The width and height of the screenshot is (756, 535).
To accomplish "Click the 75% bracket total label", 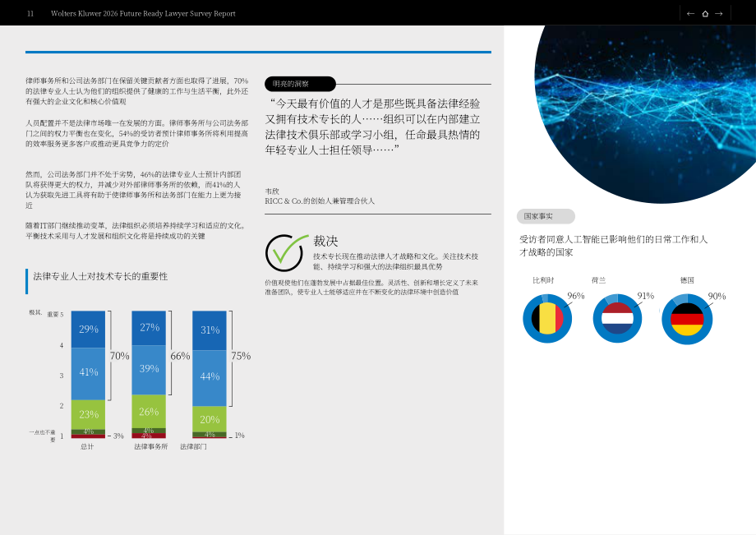I will [241, 356].
